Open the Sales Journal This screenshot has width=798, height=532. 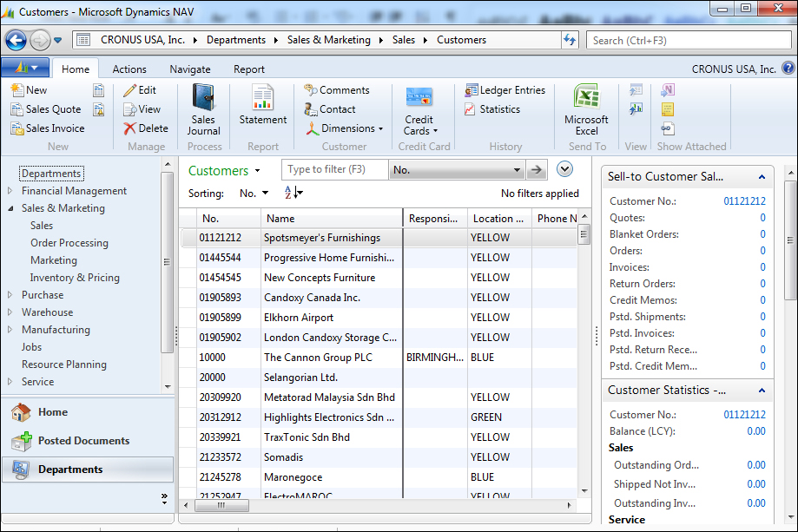(203, 110)
